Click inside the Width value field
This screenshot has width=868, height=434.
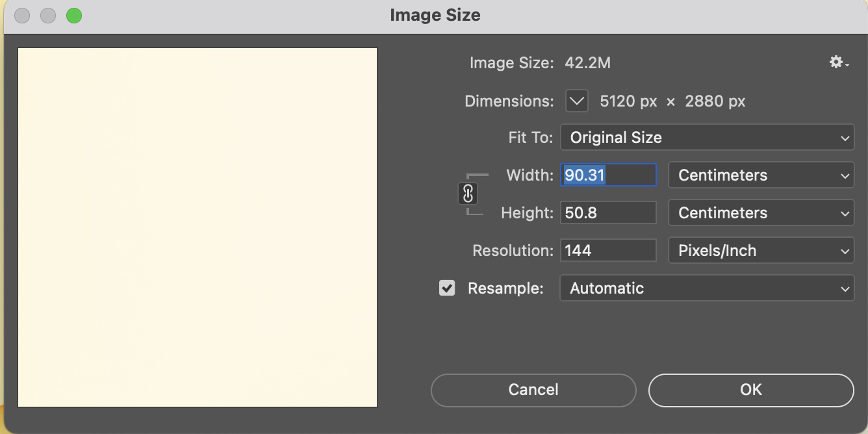coord(608,175)
